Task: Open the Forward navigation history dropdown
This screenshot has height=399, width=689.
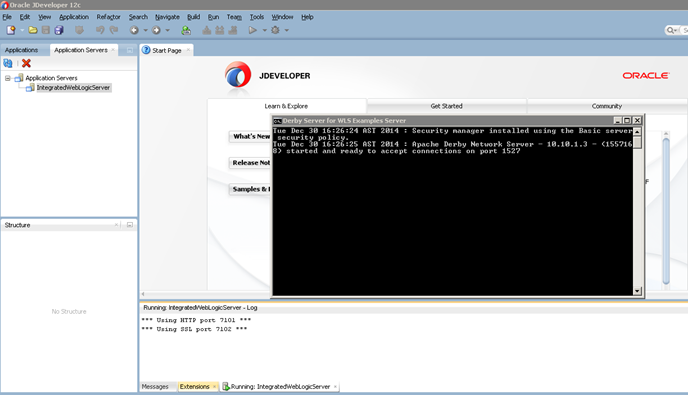Action: tap(167, 30)
